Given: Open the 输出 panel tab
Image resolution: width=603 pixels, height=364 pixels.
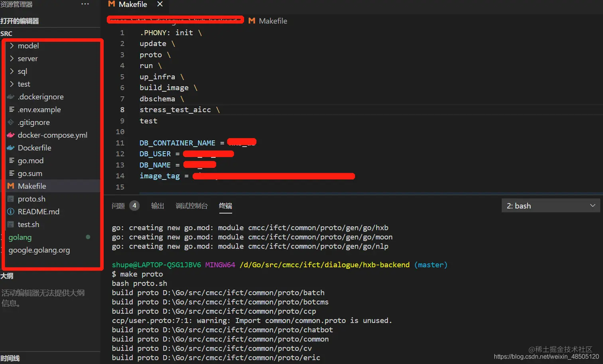Looking at the screenshot, I should coord(158,206).
